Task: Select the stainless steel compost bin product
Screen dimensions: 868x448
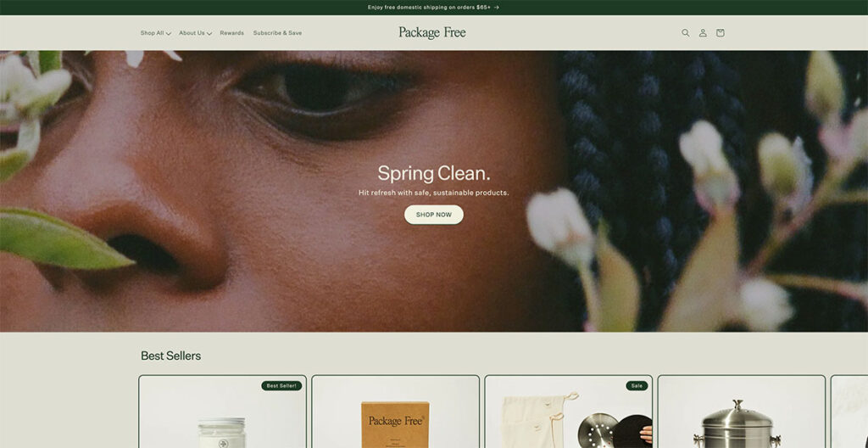Action: tap(741, 412)
